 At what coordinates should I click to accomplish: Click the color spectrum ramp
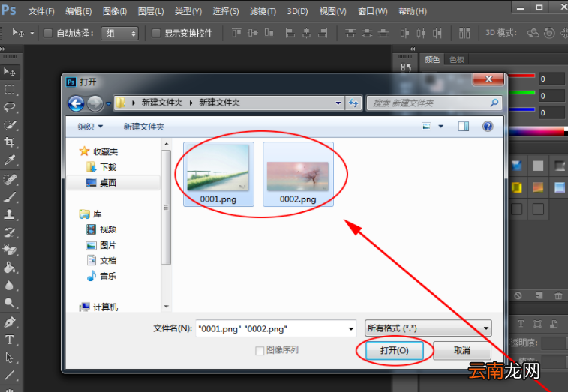click(538, 132)
